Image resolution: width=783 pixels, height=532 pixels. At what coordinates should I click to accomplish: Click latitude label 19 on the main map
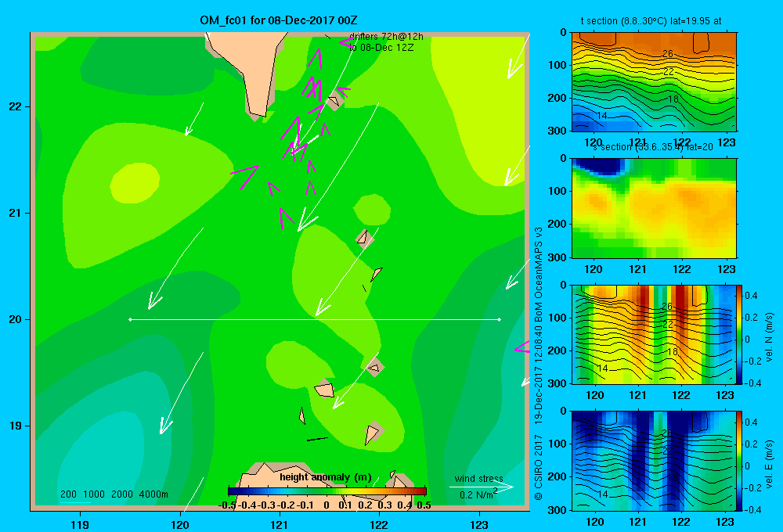[x=16, y=426]
